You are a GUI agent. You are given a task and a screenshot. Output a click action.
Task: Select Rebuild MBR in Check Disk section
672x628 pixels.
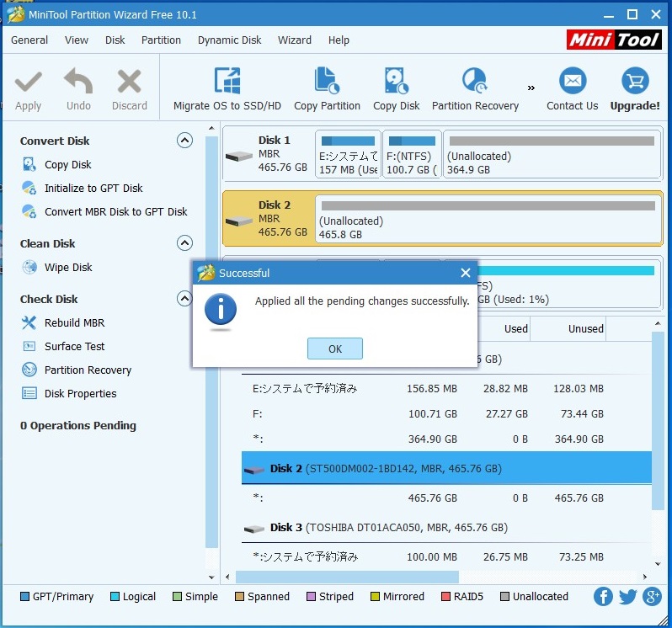(75, 322)
